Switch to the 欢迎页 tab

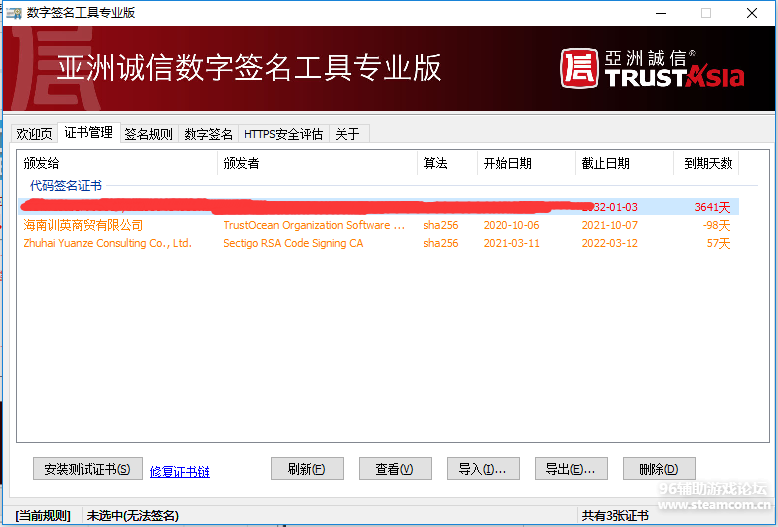[x=33, y=134]
